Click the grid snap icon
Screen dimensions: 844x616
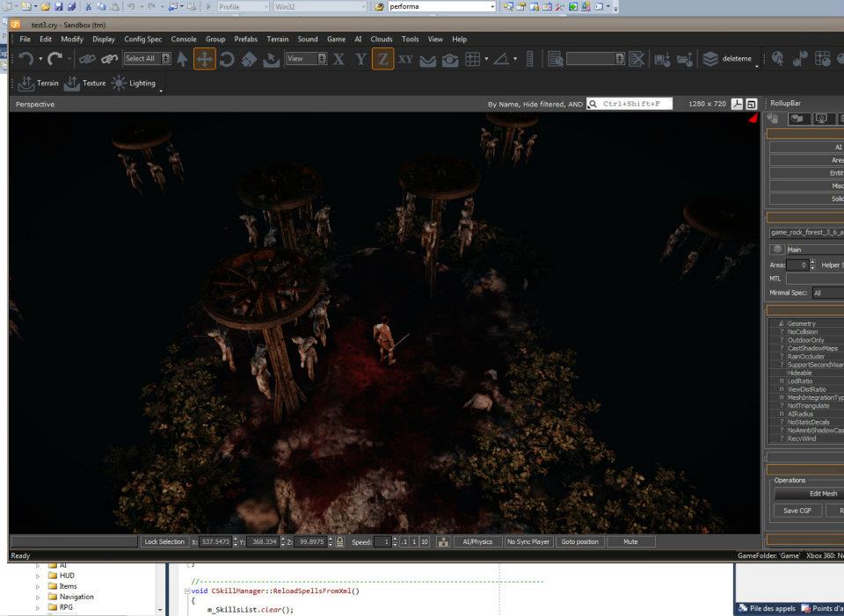[x=473, y=59]
